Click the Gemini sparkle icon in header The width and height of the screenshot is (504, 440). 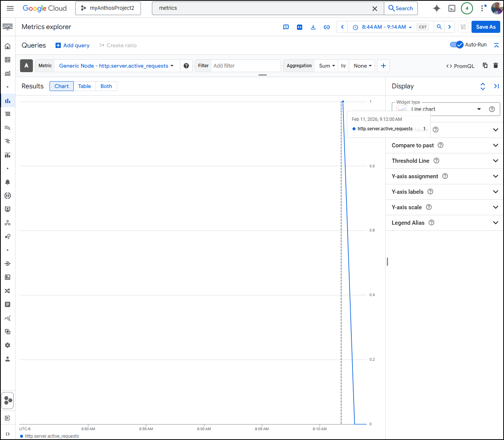point(436,8)
